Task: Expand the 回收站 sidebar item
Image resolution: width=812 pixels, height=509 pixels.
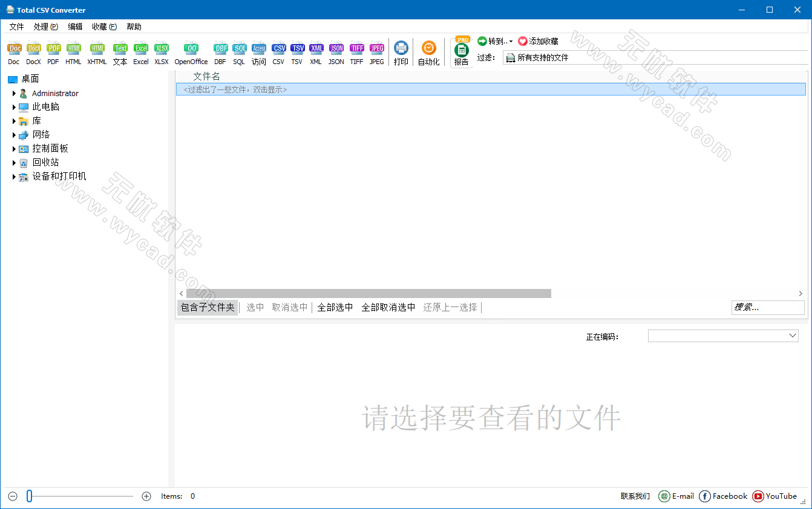Action: (14, 162)
